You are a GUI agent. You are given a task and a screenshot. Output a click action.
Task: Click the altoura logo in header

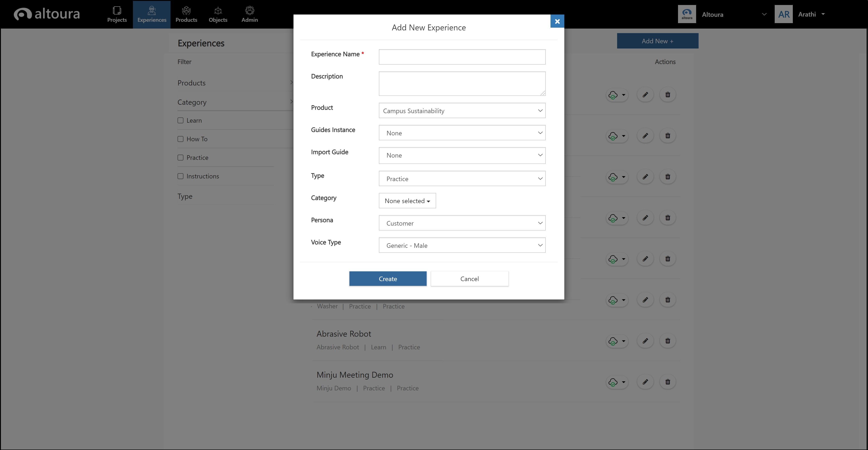[x=47, y=14]
